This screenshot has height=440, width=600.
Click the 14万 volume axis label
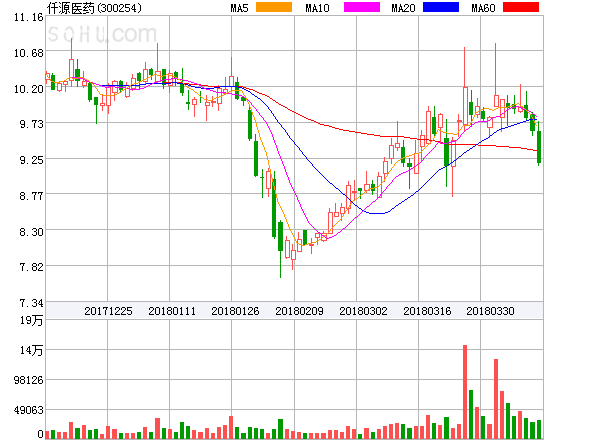point(31,350)
